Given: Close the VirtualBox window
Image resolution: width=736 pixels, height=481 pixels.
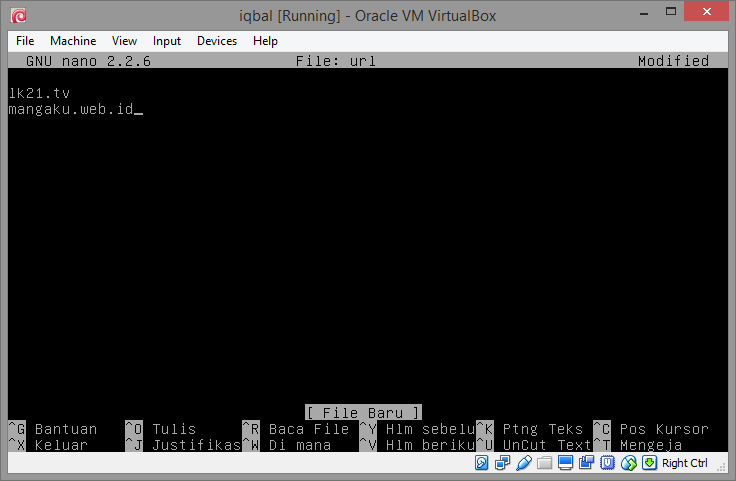Looking at the screenshot, I should [706, 11].
